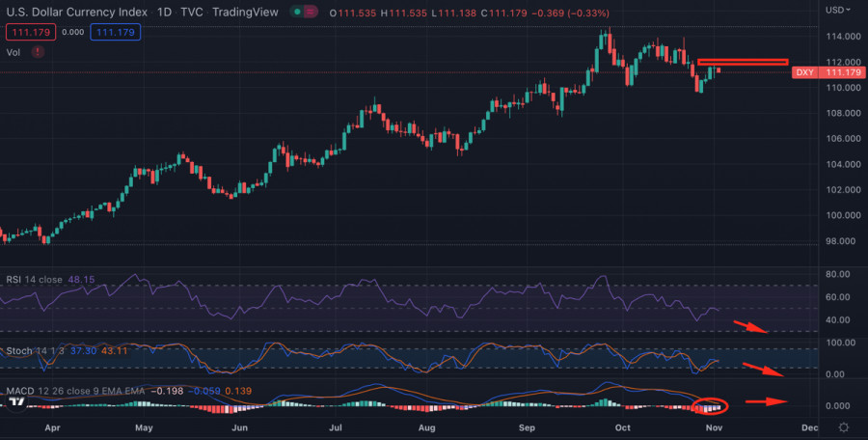868x440 pixels.
Task: Open U.S. Dollar Currency Index symbol title
Action: pyautogui.click(x=75, y=13)
